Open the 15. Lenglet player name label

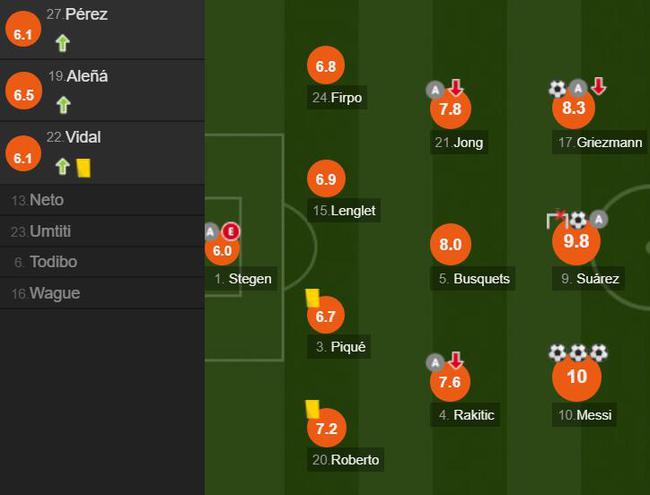click(344, 211)
